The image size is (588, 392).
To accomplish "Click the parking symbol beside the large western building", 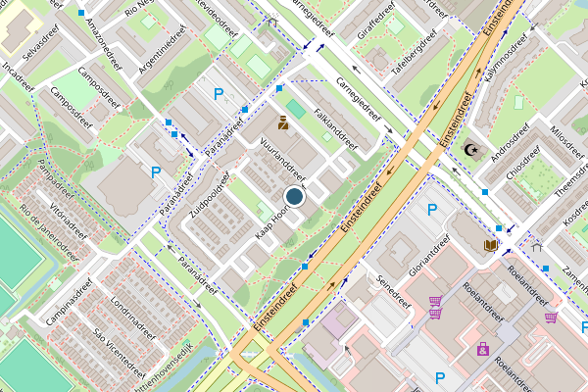I will pyautogui.click(x=156, y=172).
